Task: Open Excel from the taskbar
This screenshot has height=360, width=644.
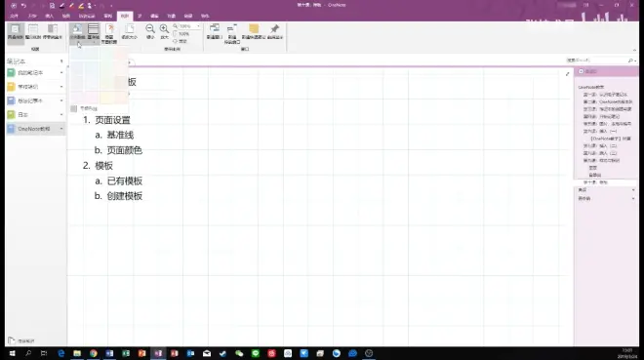Action: tap(126, 353)
